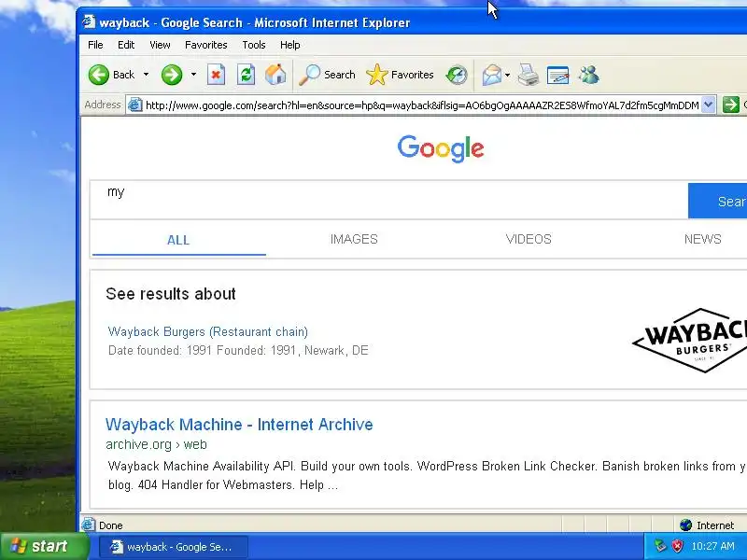Switch to the VIDEOS tab

(x=529, y=239)
